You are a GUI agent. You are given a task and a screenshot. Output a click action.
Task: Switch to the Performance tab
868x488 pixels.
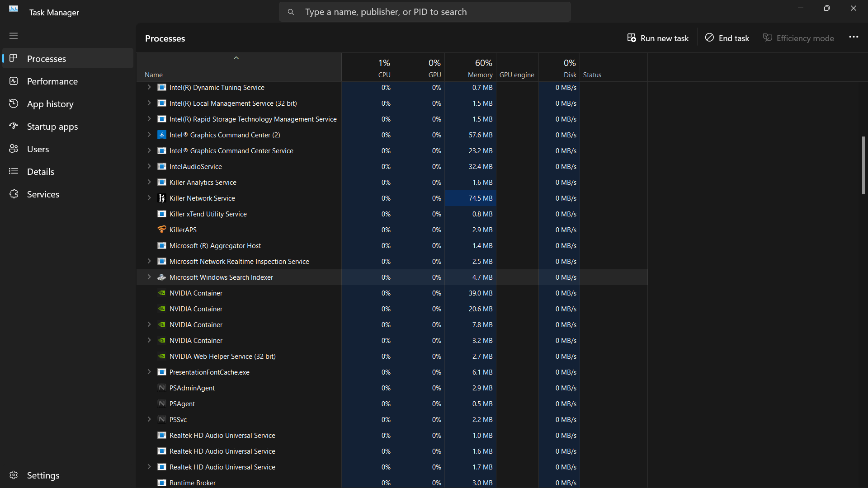(52, 81)
